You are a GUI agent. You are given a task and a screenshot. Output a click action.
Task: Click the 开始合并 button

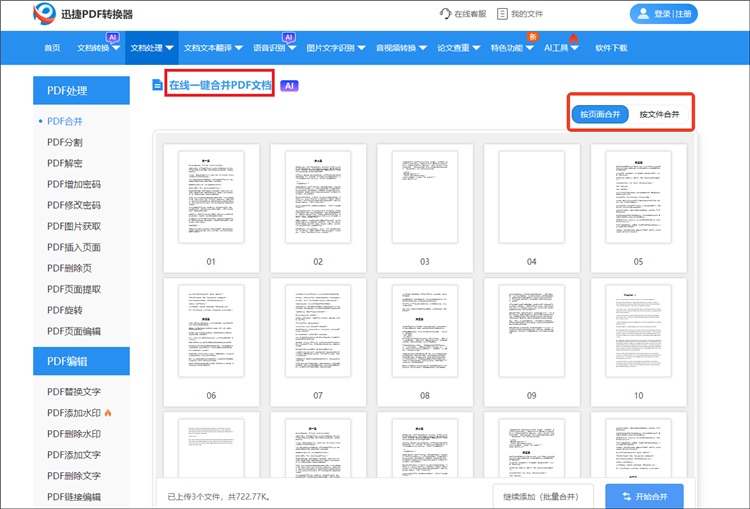pyautogui.click(x=645, y=496)
